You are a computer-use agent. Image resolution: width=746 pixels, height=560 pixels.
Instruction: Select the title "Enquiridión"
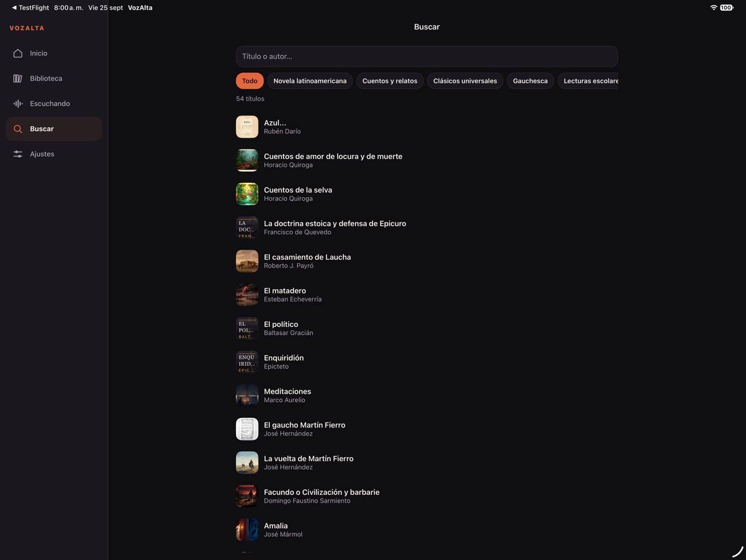(284, 358)
